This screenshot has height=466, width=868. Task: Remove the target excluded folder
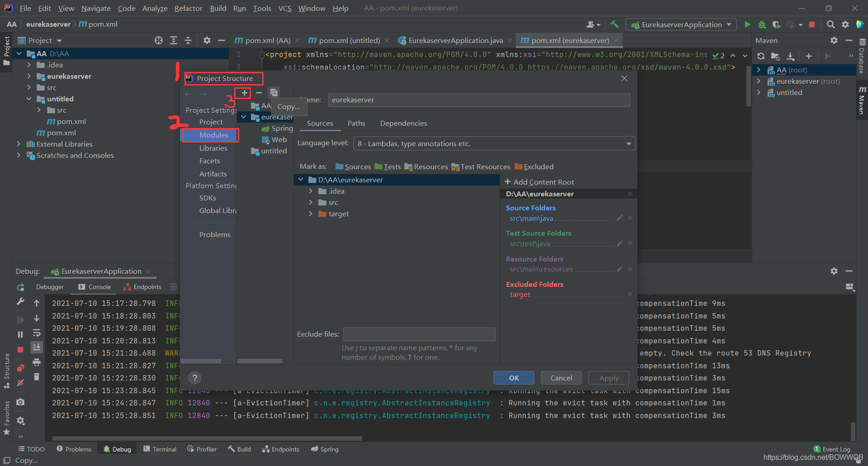click(x=630, y=294)
